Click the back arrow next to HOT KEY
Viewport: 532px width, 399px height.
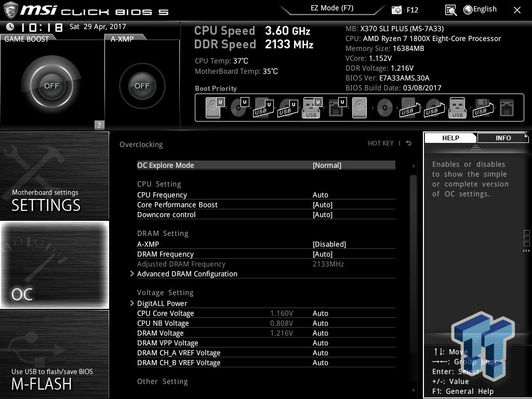(x=409, y=143)
